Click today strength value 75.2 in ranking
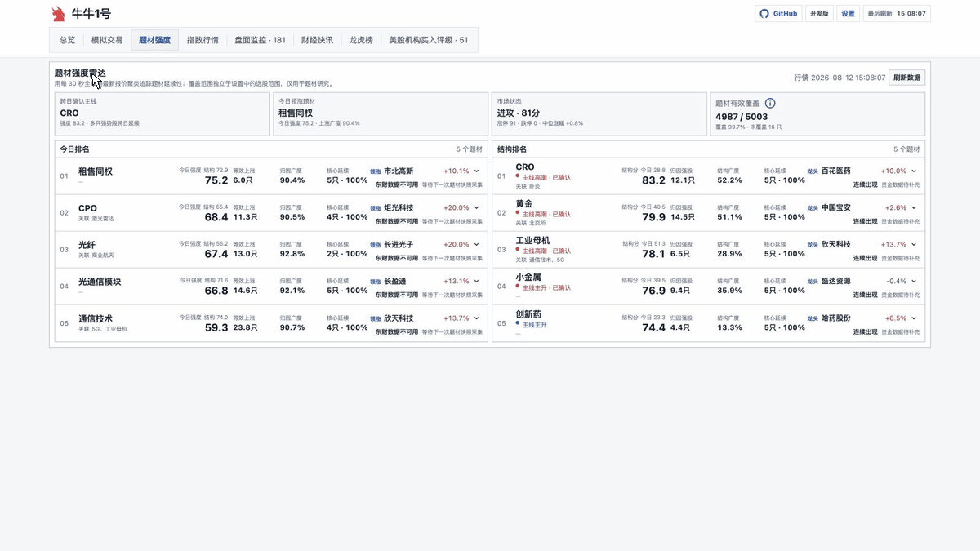Viewport: 980px width, 551px height. (216, 180)
